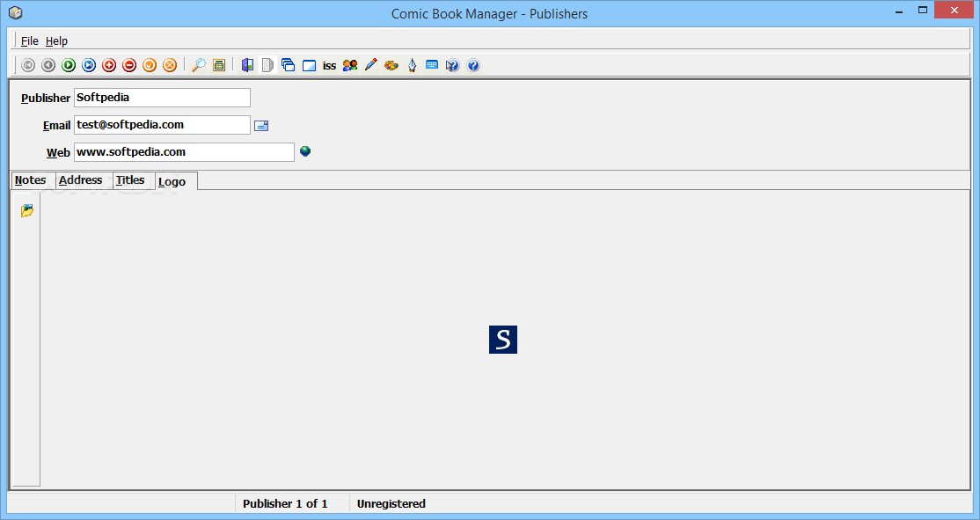The height and width of the screenshot is (520, 980).
Task: Open issues via the 'iss' icon
Action: 329,66
